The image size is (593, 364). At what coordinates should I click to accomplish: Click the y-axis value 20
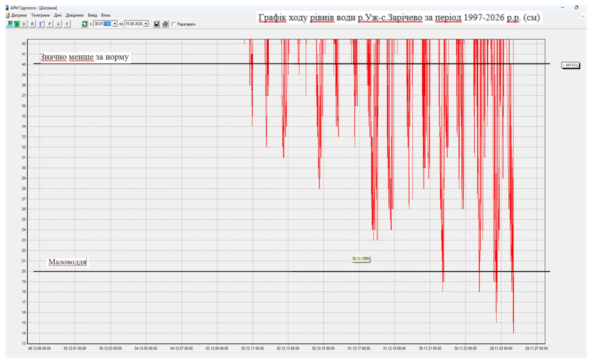[x=24, y=271]
